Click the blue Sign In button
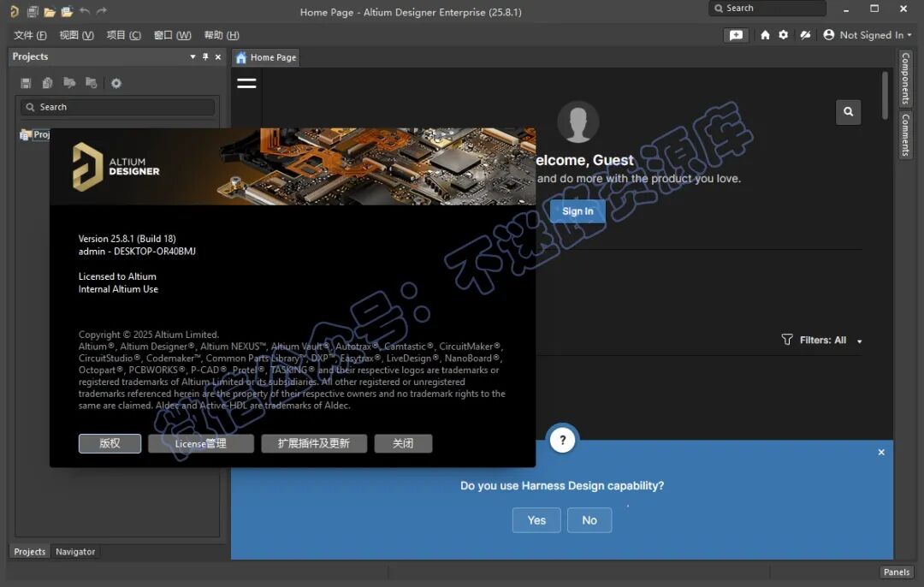Viewport: 924px width, 587px height. point(577,211)
